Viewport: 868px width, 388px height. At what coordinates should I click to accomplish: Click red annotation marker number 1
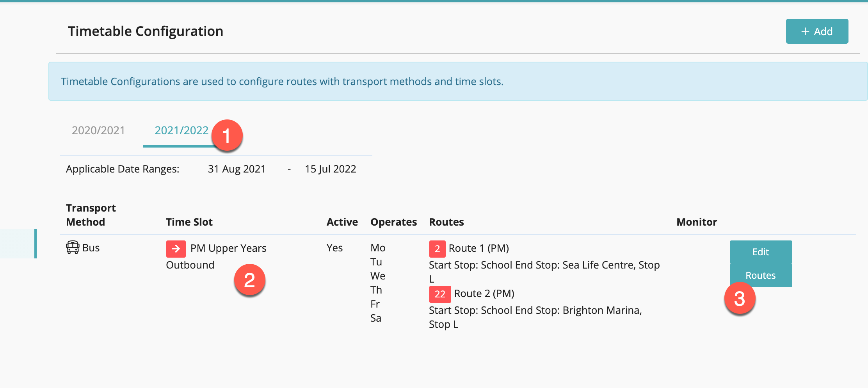click(227, 135)
